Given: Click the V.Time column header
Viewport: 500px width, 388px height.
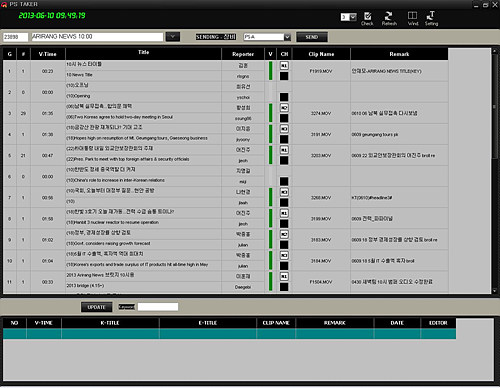Looking at the screenshot, I should (47, 54).
